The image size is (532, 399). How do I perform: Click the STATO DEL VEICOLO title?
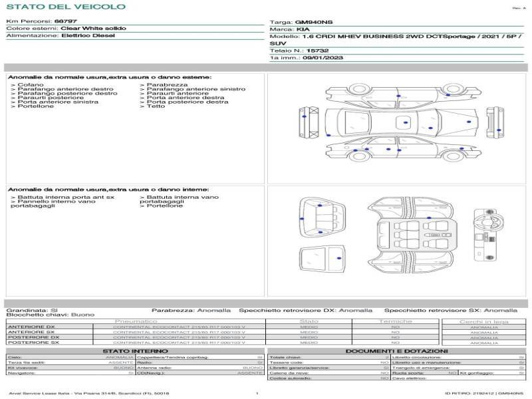click(66, 7)
